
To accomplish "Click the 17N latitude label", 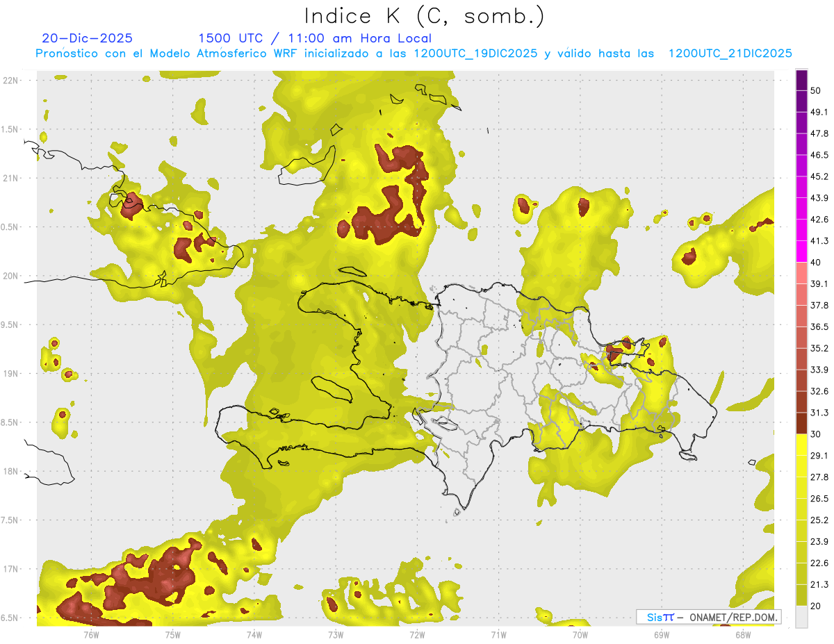I will (x=10, y=569).
